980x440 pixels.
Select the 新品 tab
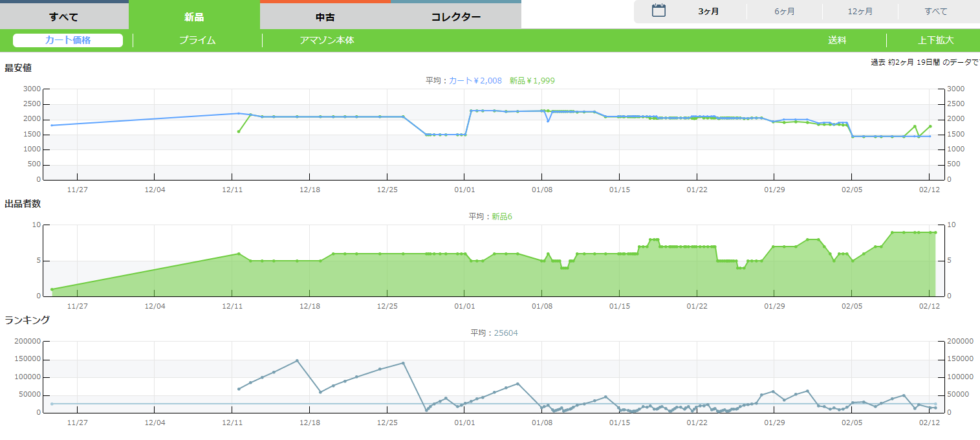pos(194,17)
